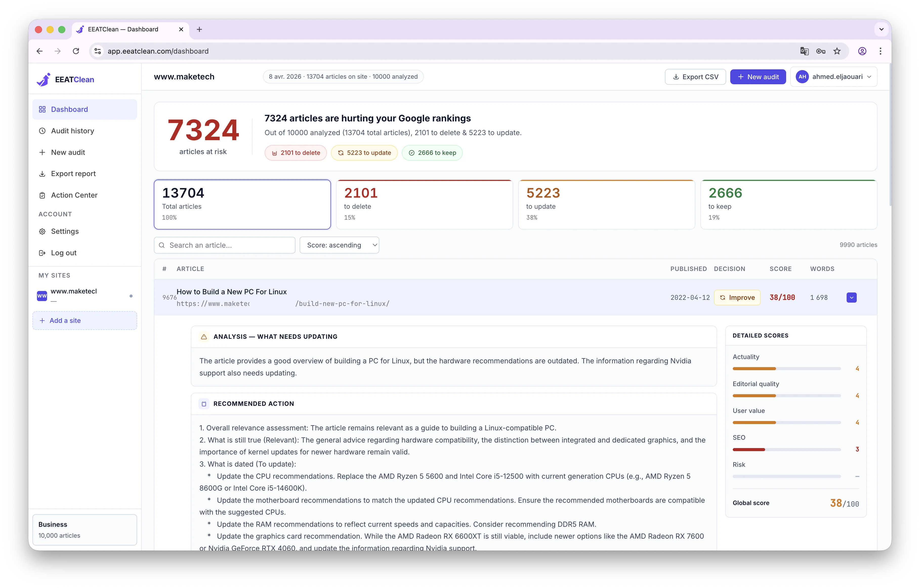The image size is (920, 588).
Task: Log out using the sidebar exit icon
Action: point(43,253)
